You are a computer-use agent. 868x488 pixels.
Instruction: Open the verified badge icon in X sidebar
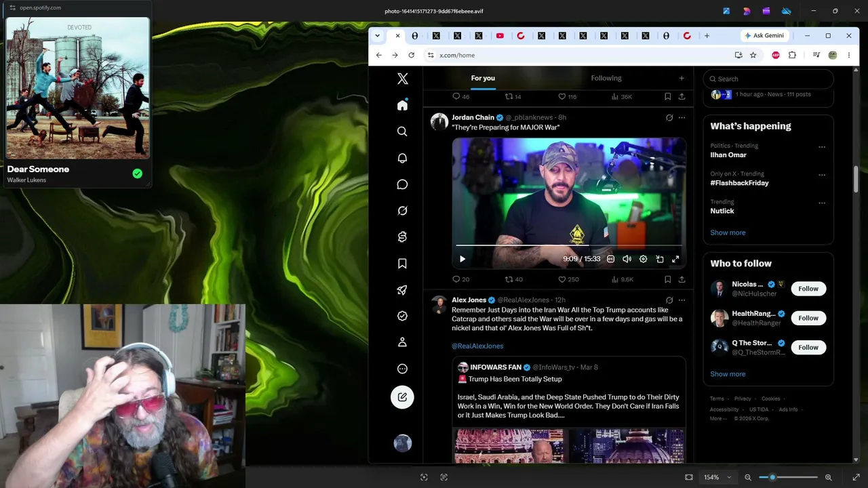(x=403, y=316)
